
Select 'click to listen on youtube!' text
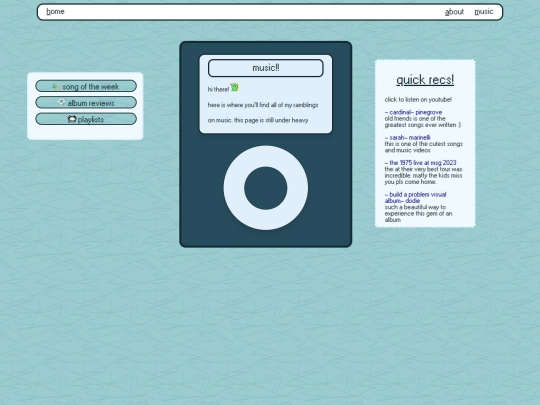pyautogui.click(x=418, y=100)
